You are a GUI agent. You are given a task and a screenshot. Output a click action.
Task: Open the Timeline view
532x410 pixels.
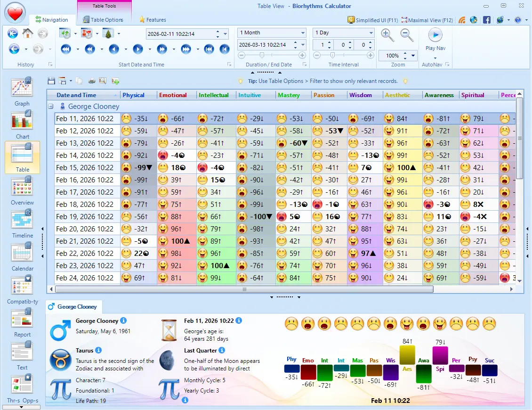(21, 222)
